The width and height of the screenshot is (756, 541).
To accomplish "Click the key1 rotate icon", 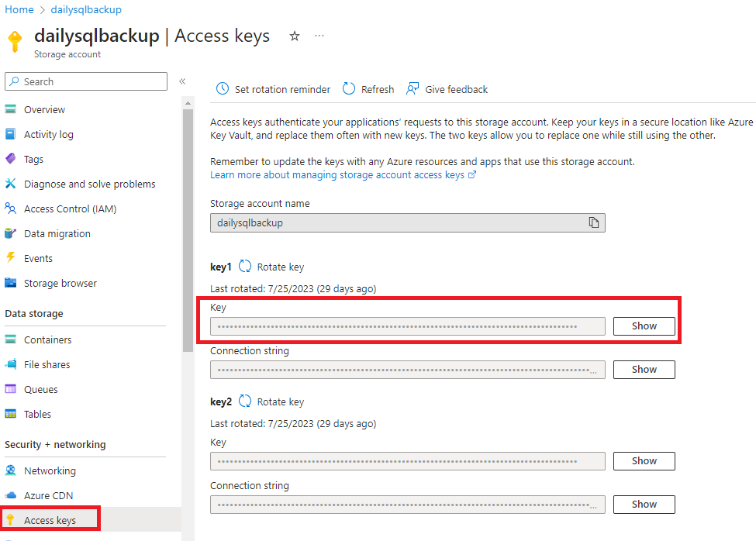I will [x=245, y=267].
